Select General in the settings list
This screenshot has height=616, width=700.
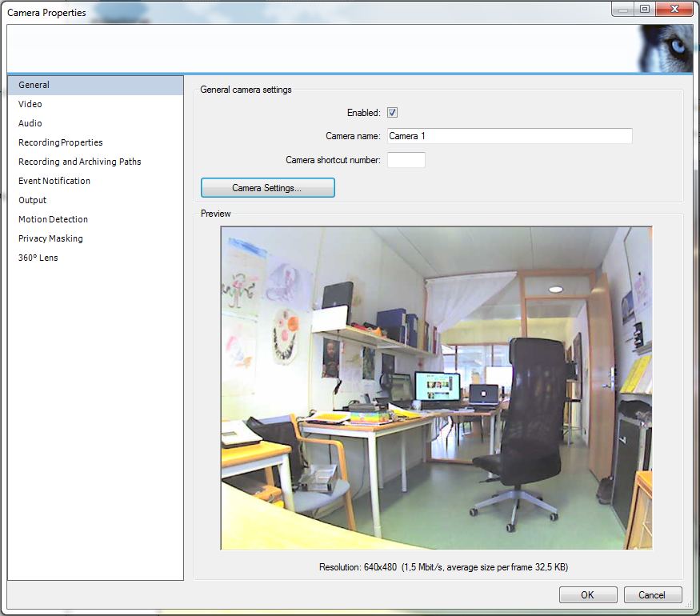pos(34,85)
